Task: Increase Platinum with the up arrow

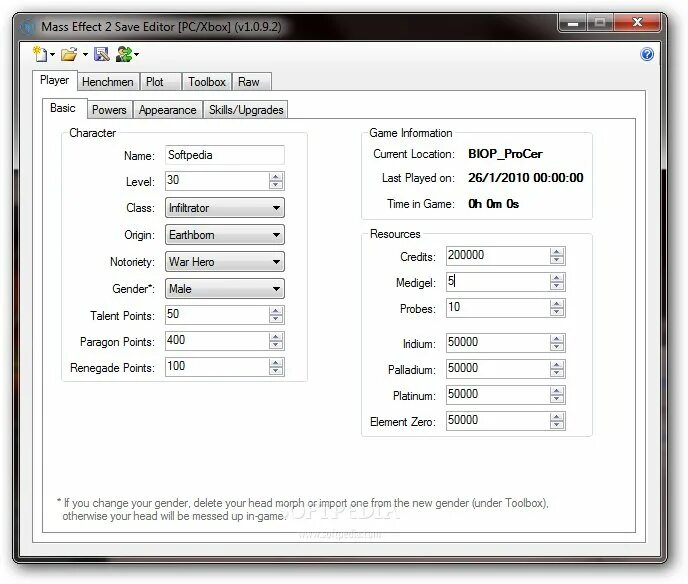Action: tap(557, 391)
